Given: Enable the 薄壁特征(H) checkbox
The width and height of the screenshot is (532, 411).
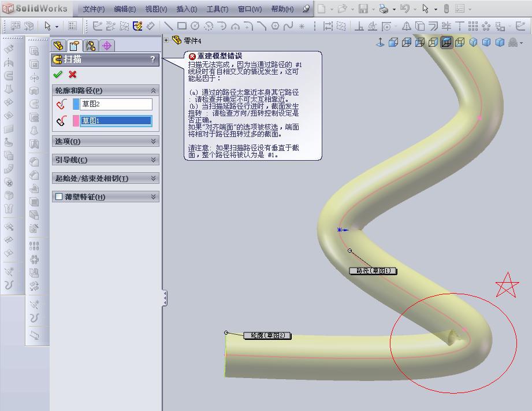Looking at the screenshot, I should [58, 196].
